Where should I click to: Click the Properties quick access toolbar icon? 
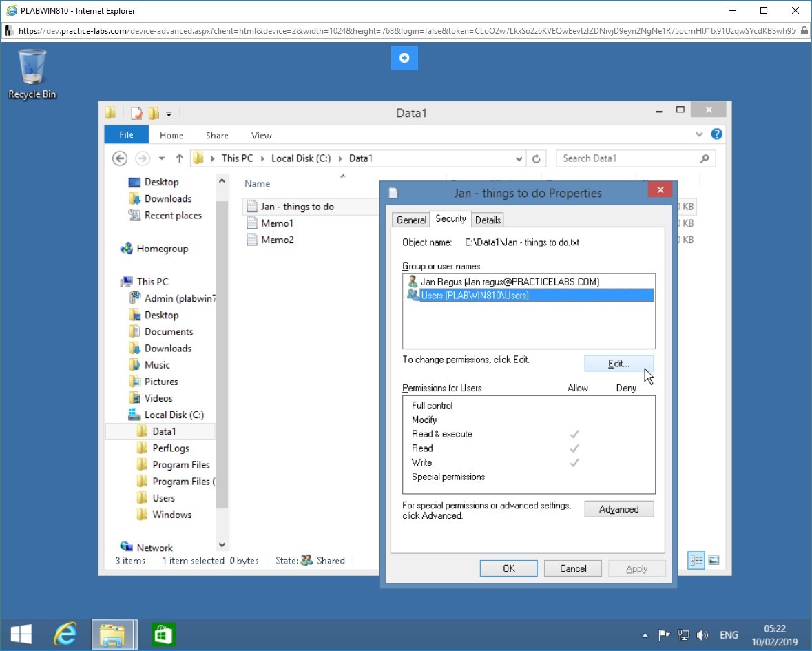137,113
